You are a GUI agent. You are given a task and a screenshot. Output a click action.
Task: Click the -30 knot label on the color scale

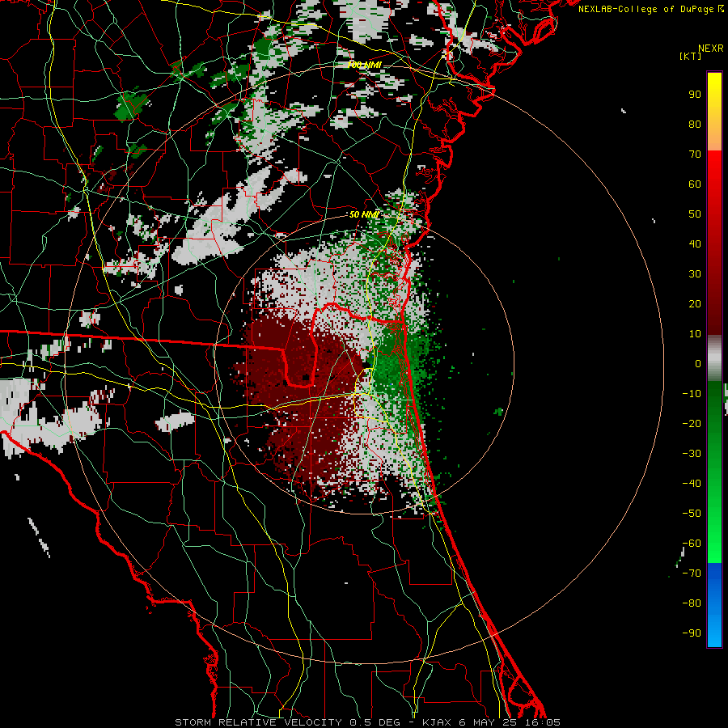click(692, 454)
